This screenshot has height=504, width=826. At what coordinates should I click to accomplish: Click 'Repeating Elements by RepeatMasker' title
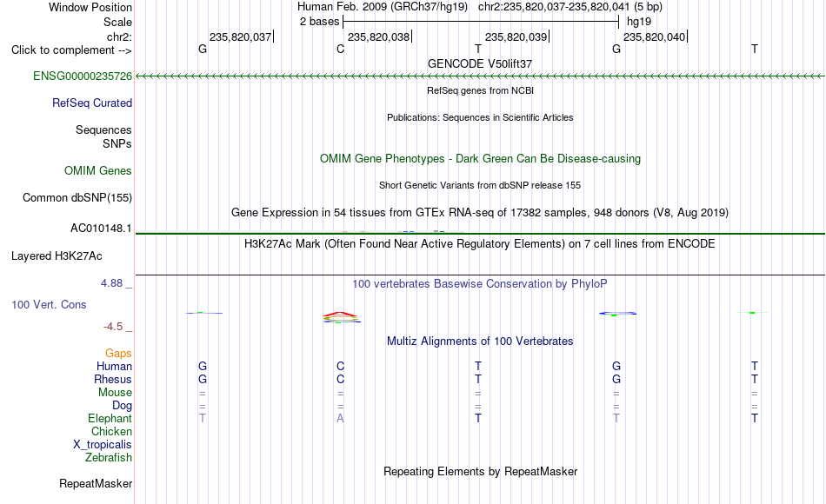pos(480,471)
